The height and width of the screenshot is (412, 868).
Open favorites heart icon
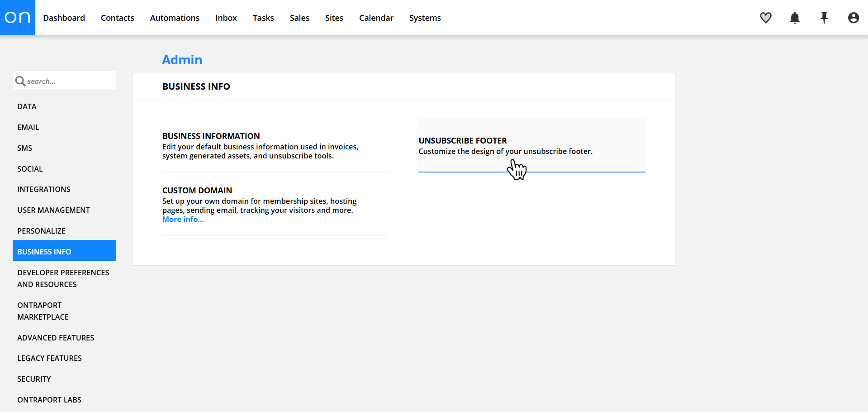click(x=765, y=18)
